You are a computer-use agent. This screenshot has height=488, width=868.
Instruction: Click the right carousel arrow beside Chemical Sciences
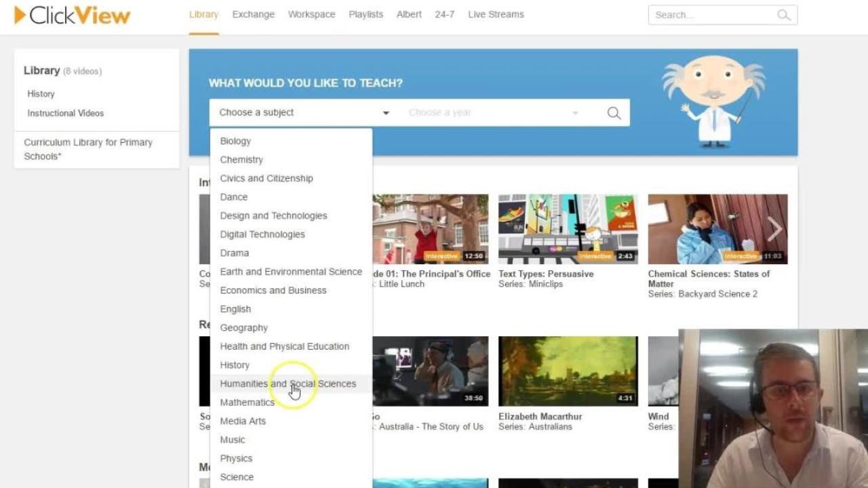click(774, 228)
